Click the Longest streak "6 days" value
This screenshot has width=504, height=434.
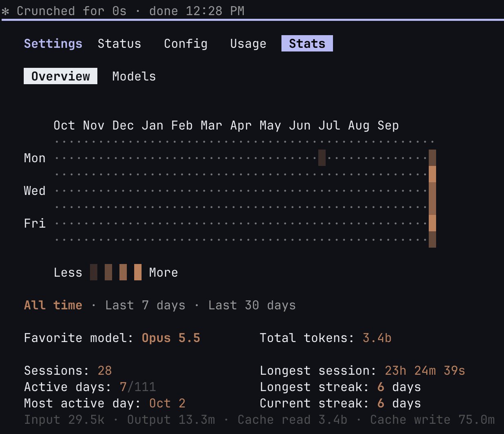coord(399,387)
